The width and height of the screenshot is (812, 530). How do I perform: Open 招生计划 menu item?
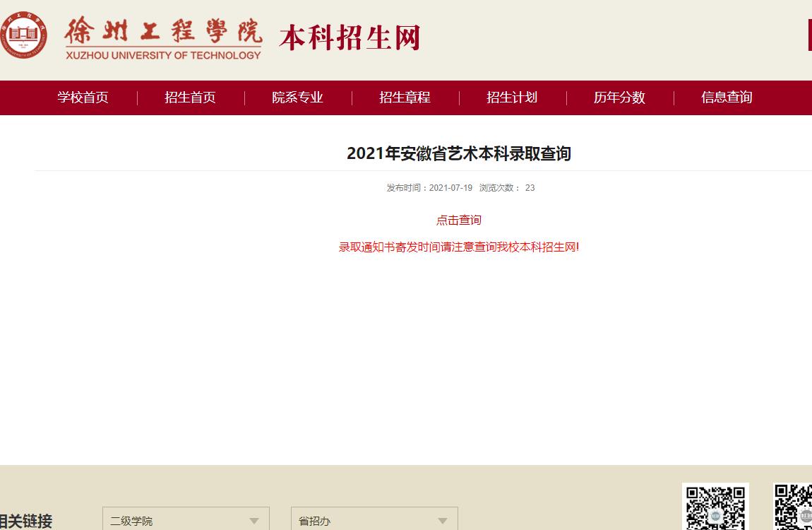[512, 98]
